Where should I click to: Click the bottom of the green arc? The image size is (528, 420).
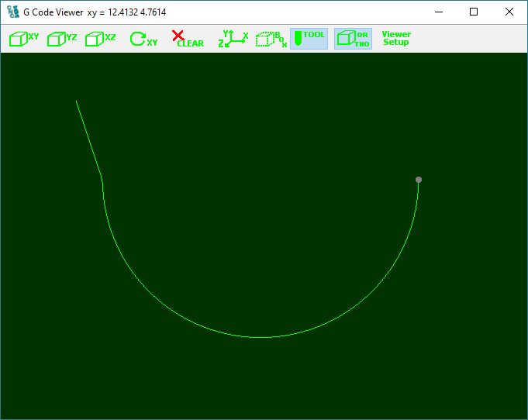coord(261,337)
